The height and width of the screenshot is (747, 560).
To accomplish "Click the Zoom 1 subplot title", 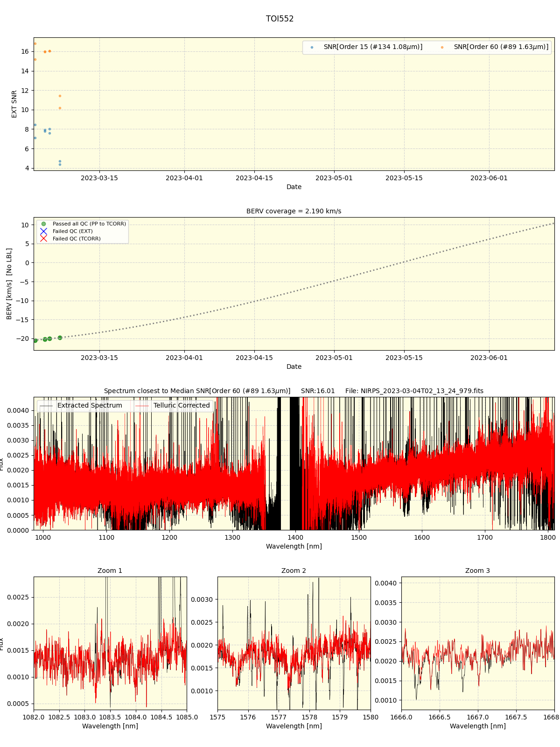I will pos(110,571).
